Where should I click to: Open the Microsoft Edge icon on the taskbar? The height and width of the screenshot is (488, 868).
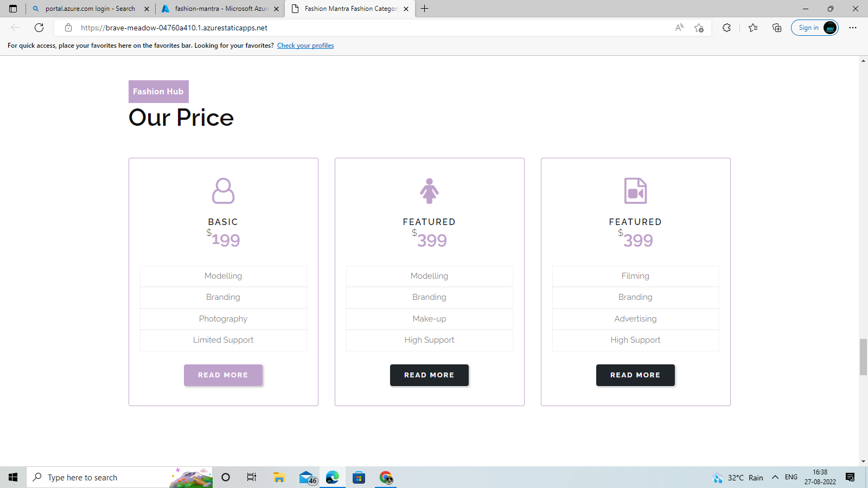(x=332, y=477)
